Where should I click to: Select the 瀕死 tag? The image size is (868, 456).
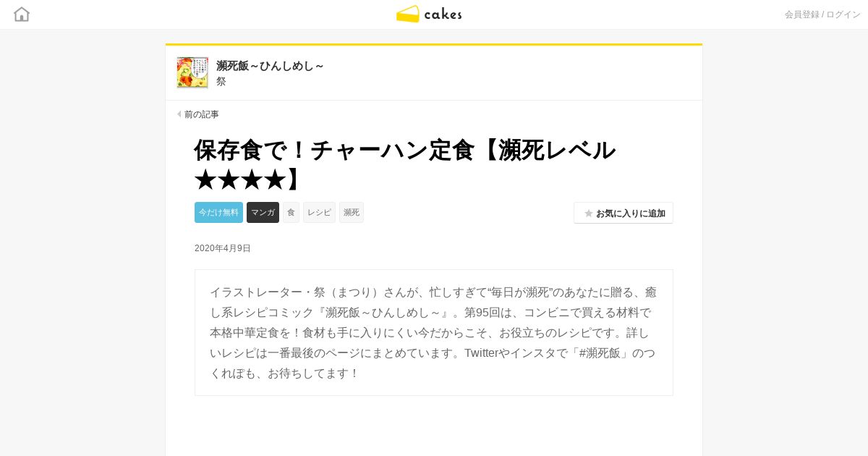point(352,212)
